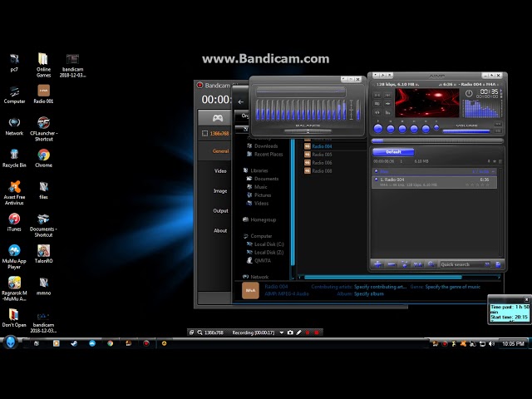Open the Bandicam About tab
532x399 pixels.
220,231
